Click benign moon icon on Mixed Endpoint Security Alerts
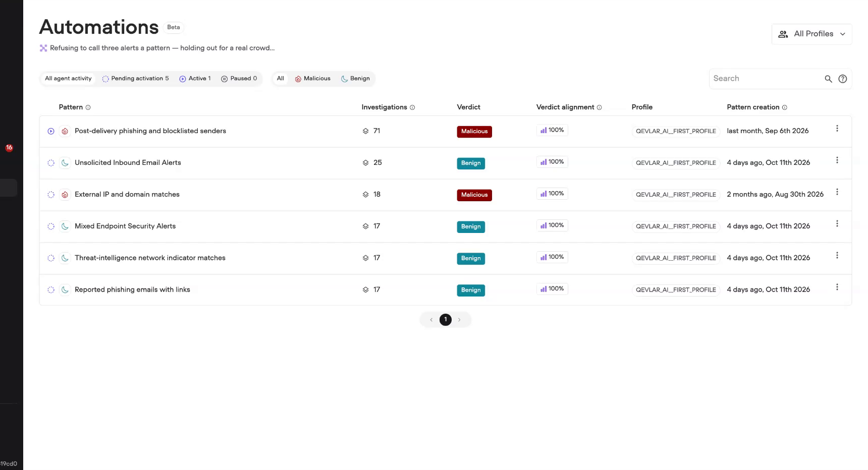 pos(65,226)
